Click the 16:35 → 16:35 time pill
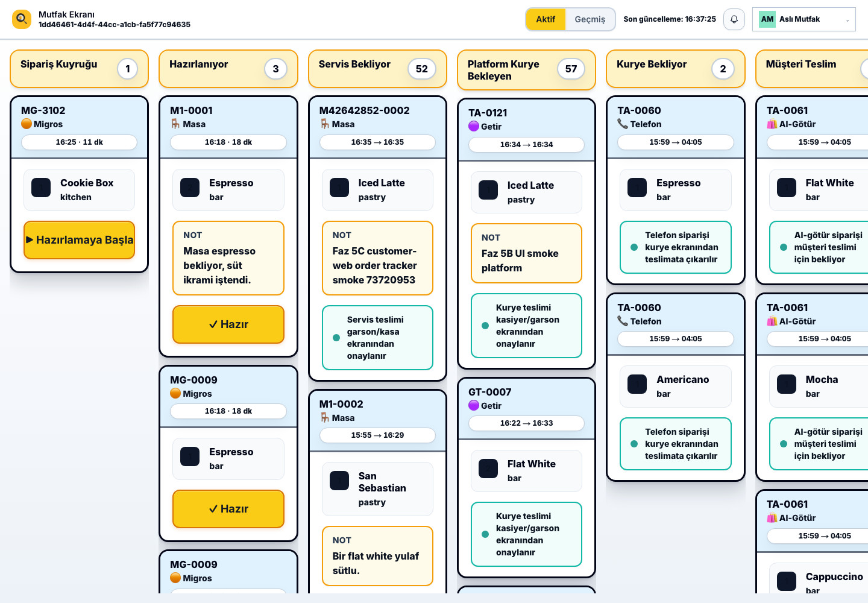The width and height of the screenshot is (868, 603). (x=377, y=142)
